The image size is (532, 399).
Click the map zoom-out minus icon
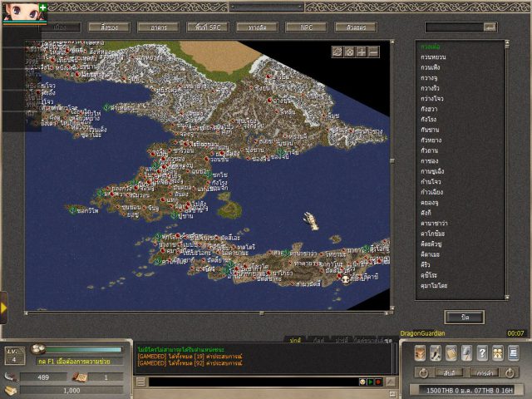374,52
